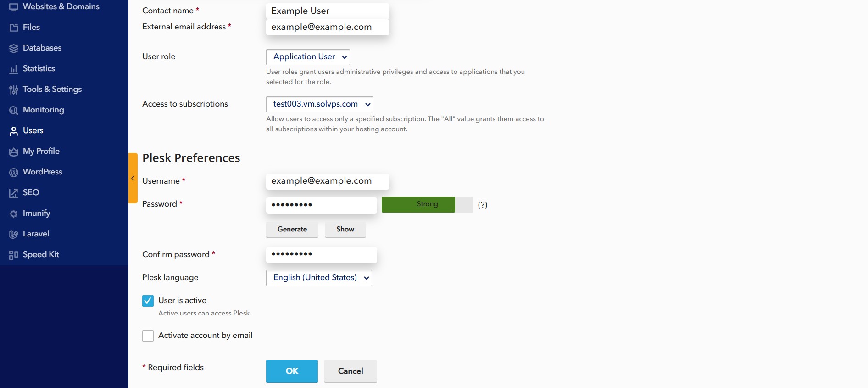This screenshot has height=388, width=868.
Task: Click the Laravel logo icon
Action: pyautogui.click(x=14, y=234)
